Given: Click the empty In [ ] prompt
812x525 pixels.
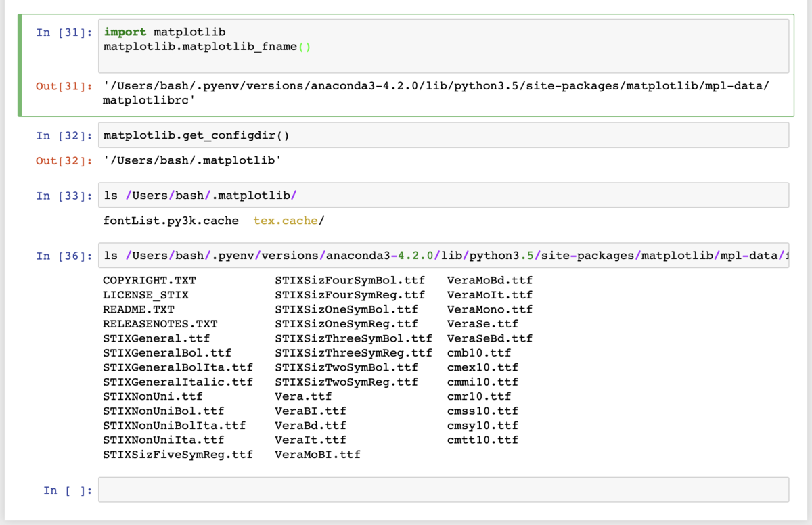Looking at the screenshot, I should (68, 490).
